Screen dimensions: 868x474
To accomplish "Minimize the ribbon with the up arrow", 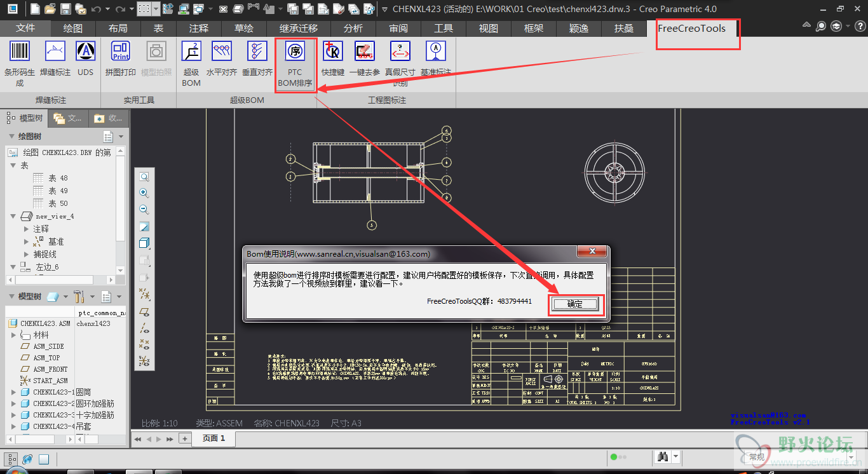I will point(806,25).
